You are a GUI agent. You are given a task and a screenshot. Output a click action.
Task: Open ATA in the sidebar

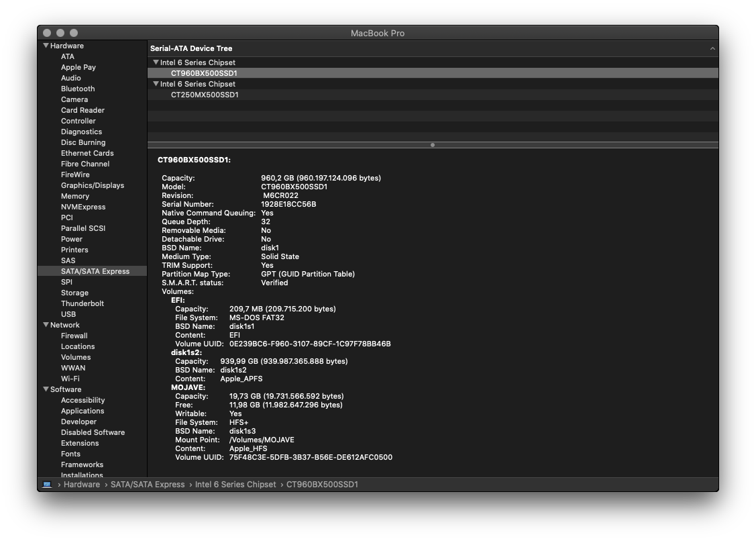68,56
